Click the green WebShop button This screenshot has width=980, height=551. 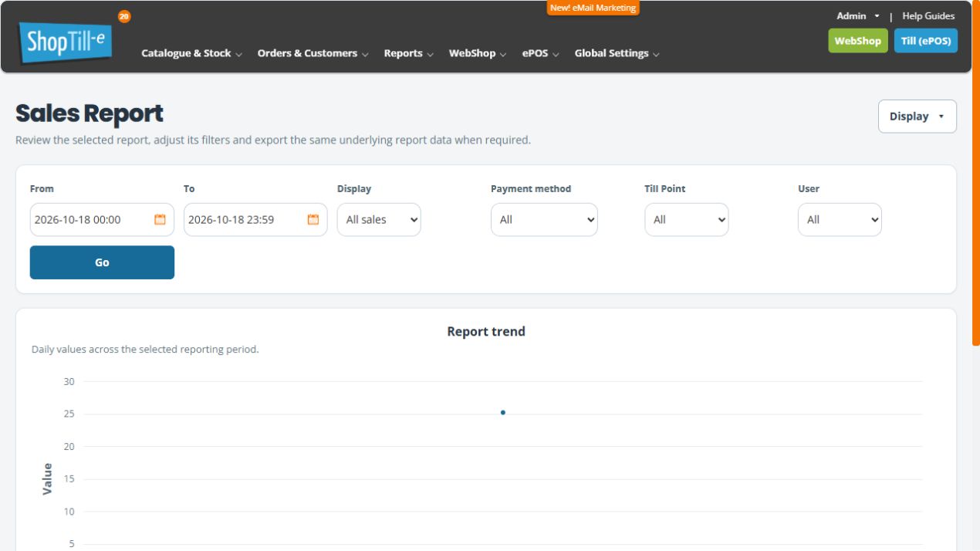(x=857, y=41)
